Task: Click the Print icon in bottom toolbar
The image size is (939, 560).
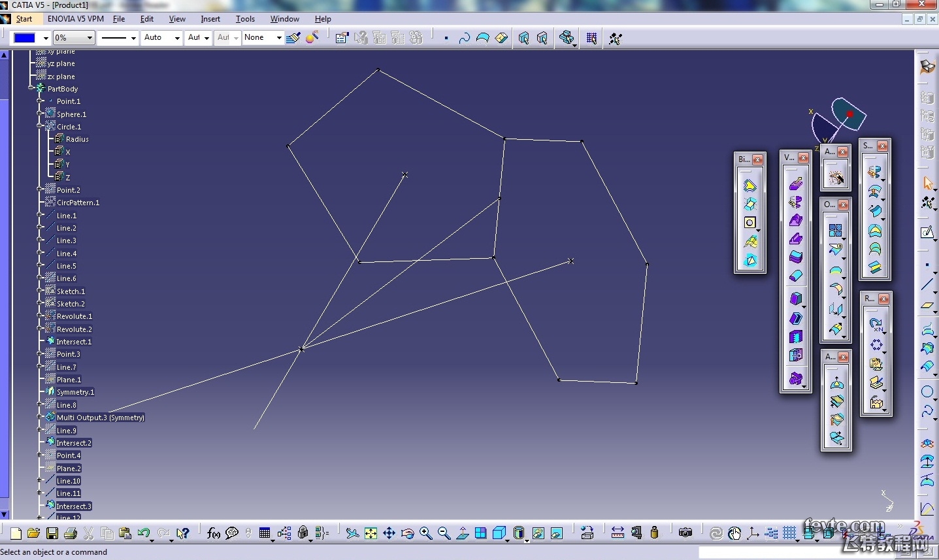Action: (71, 533)
